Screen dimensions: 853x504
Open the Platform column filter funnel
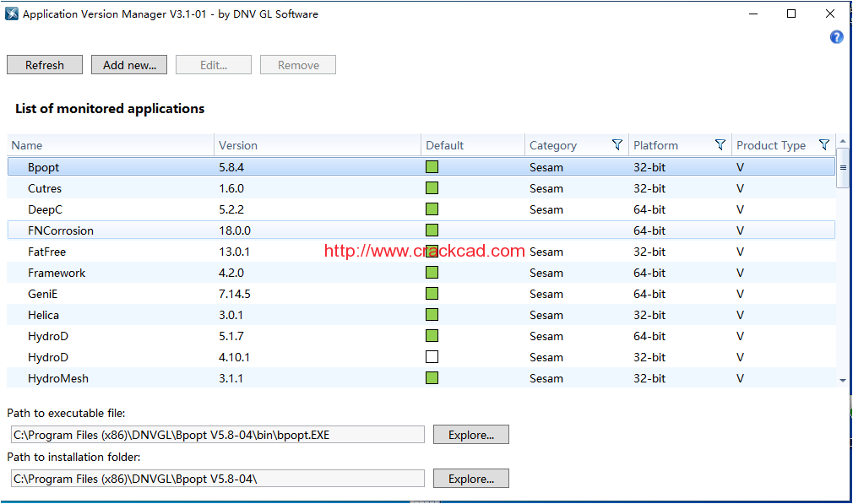tap(720, 144)
